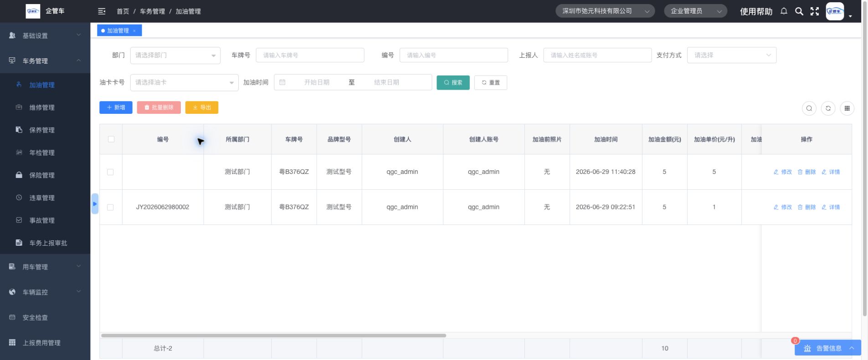Viewport: 868px width, 360px height.
Task: Check the row JY2026062980002
Action: click(x=110, y=207)
